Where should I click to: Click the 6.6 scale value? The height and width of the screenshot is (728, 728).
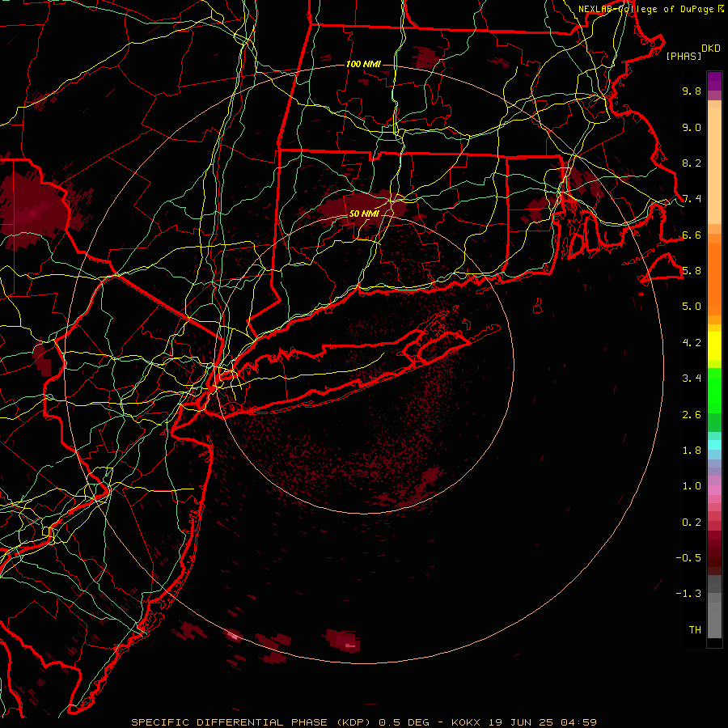point(692,235)
